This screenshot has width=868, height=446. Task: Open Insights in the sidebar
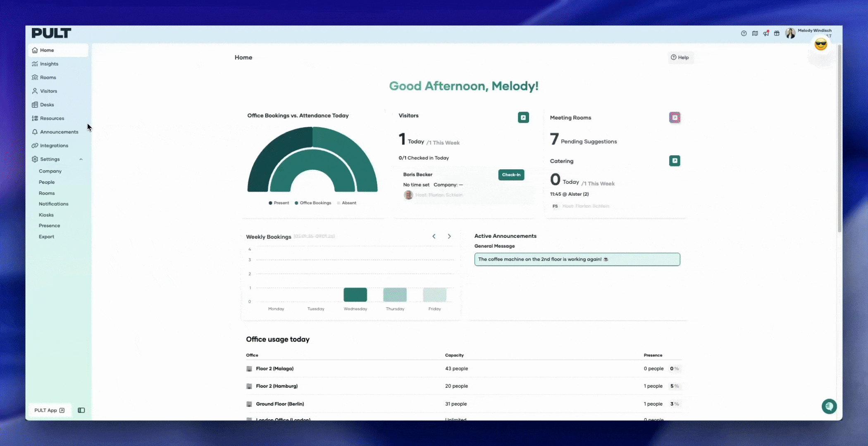[x=49, y=64]
